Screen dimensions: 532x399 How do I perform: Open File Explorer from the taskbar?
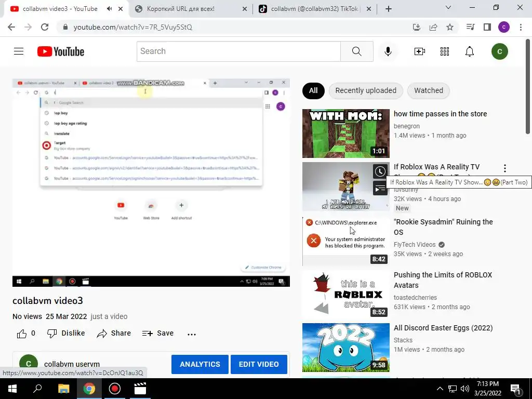[63, 389]
